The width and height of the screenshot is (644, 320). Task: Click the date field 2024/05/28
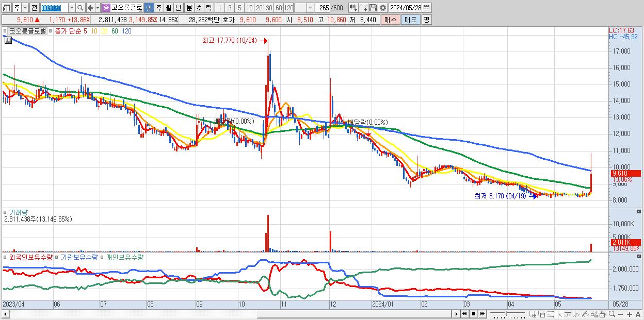coord(406,8)
